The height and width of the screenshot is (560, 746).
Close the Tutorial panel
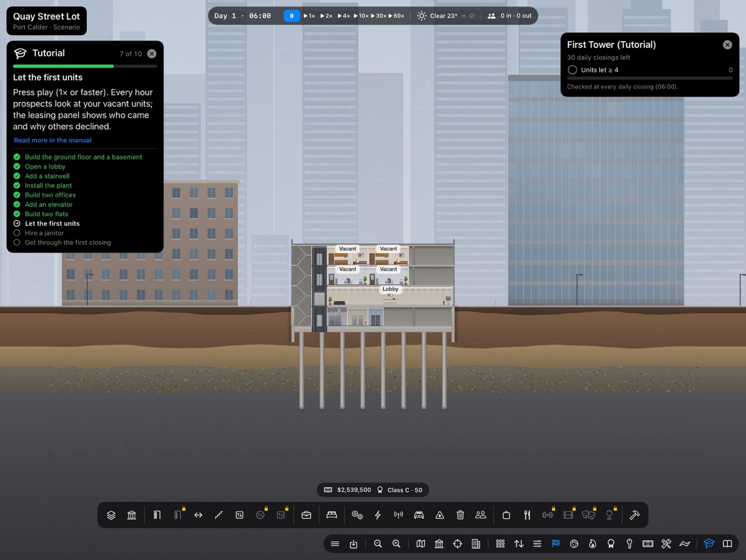point(152,53)
